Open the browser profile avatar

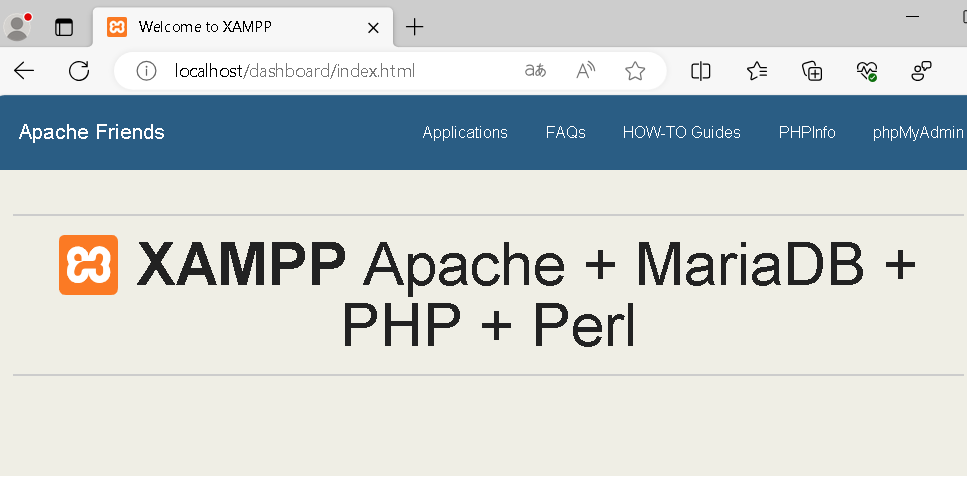click(18, 27)
